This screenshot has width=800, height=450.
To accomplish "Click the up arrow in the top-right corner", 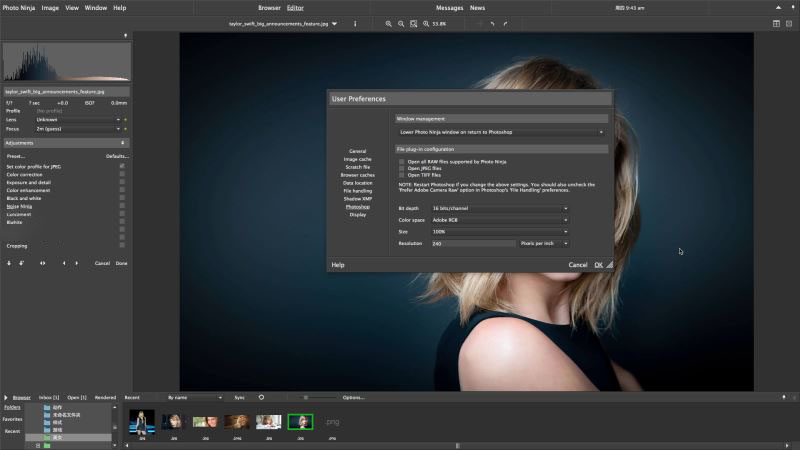I will coord(779,8).
